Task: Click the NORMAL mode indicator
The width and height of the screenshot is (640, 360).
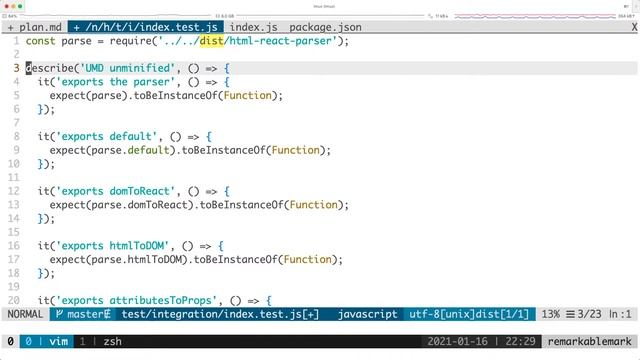Action: pos(25,314)
